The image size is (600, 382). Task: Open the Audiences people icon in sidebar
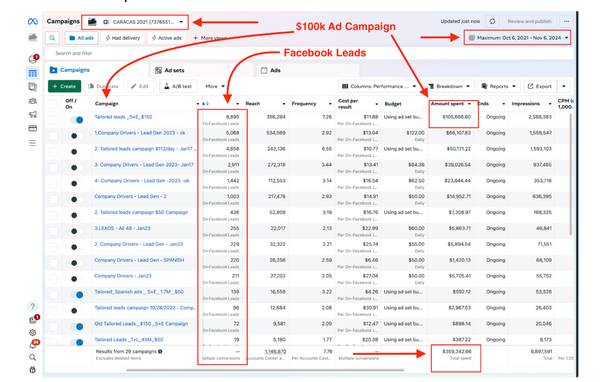click(x=33, y=101)
